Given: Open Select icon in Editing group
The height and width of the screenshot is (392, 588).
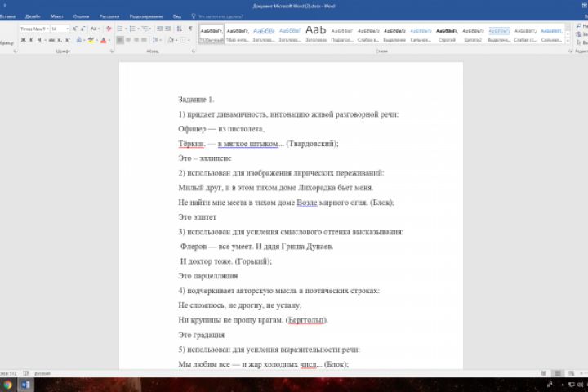Looking at the screenshot, I should click(579, 42).
